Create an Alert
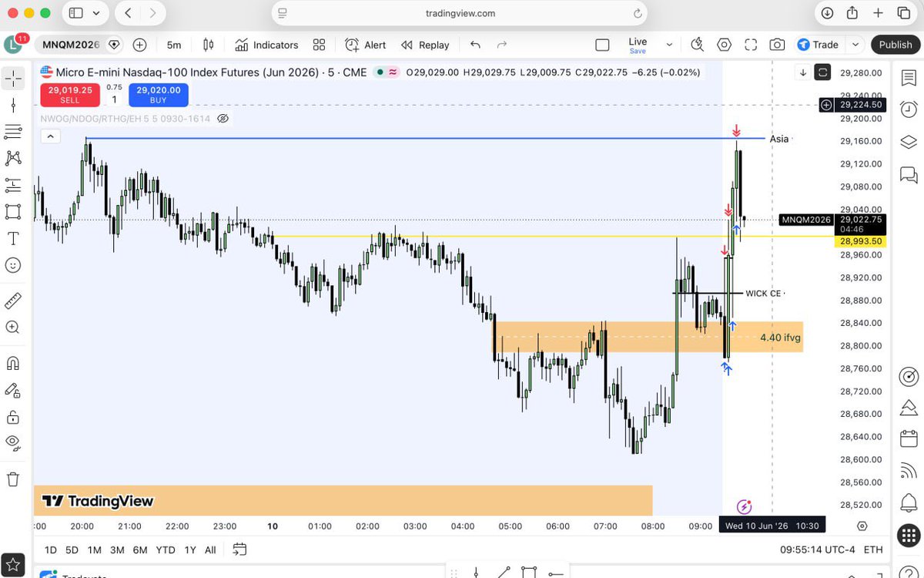Screen dimensions: 924x578 pos(366,45)
